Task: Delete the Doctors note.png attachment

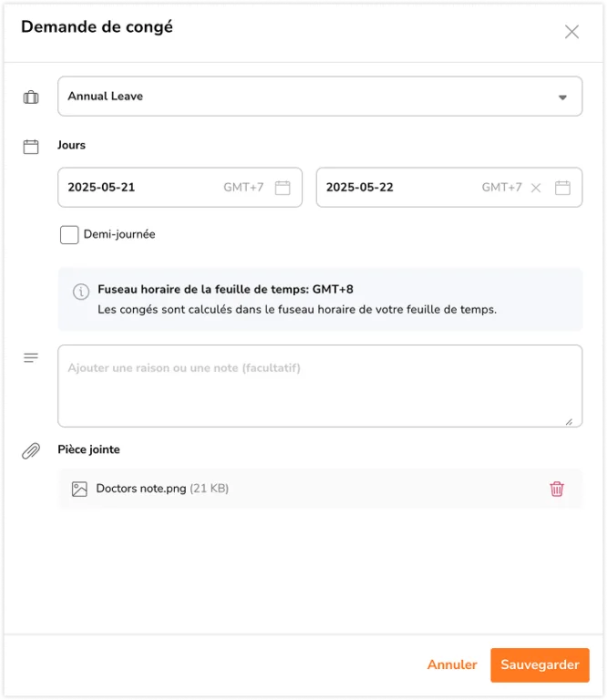Action: click(x=557, y=489)
